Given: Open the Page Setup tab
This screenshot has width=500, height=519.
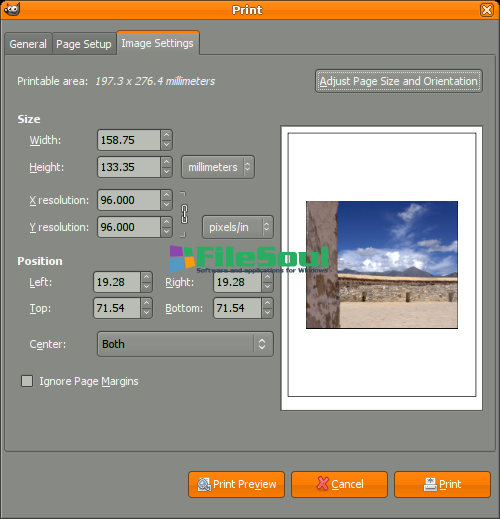Looking at the screenshot, I should pos(84,44).
